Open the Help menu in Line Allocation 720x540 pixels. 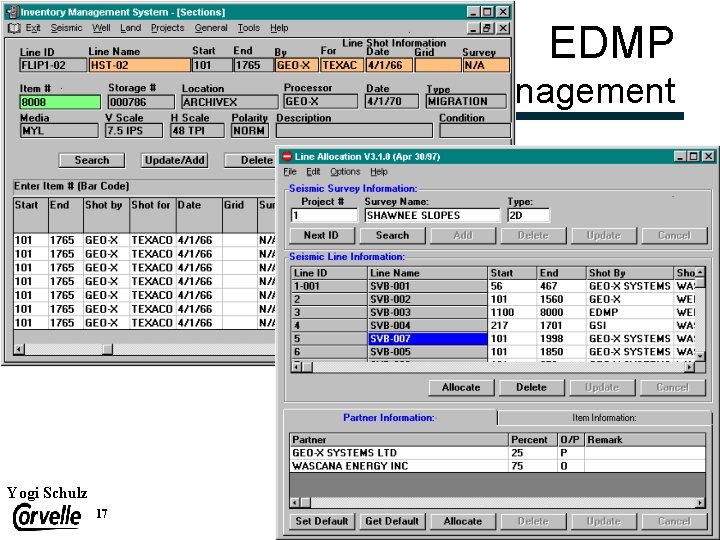tap(379, 172)
